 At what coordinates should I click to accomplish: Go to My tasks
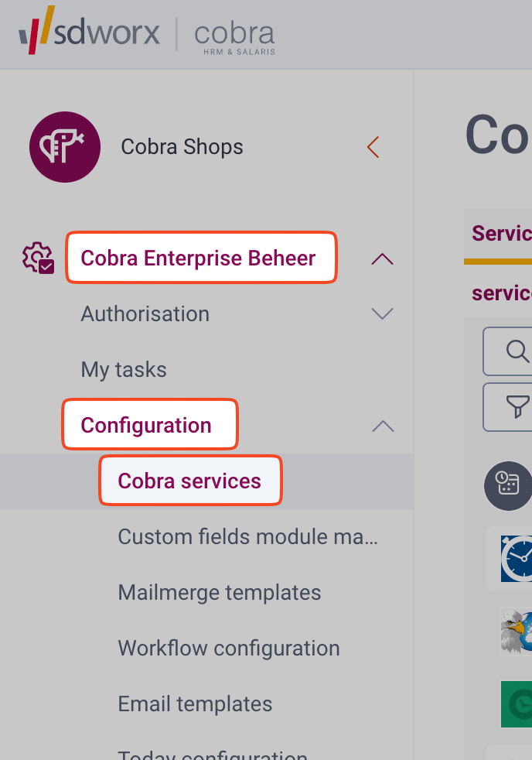pyautogui.click(x=124, y=370)
